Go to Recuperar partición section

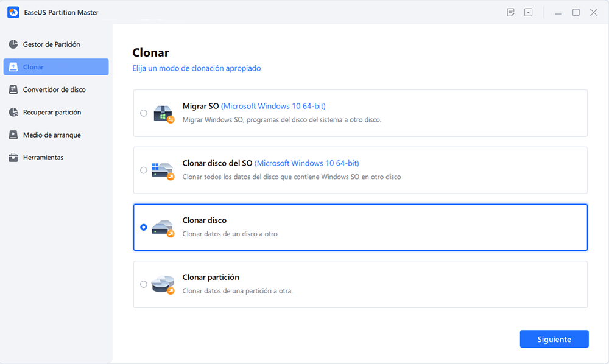56,112
